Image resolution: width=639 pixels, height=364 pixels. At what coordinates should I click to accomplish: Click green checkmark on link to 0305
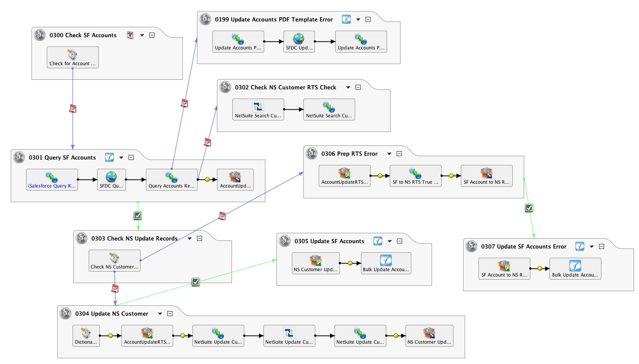pyautogui.click(x=196, y=282)
